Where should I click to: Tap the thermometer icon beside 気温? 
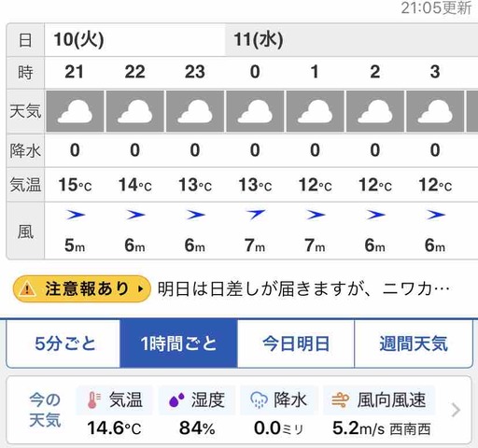coord(94,399)
